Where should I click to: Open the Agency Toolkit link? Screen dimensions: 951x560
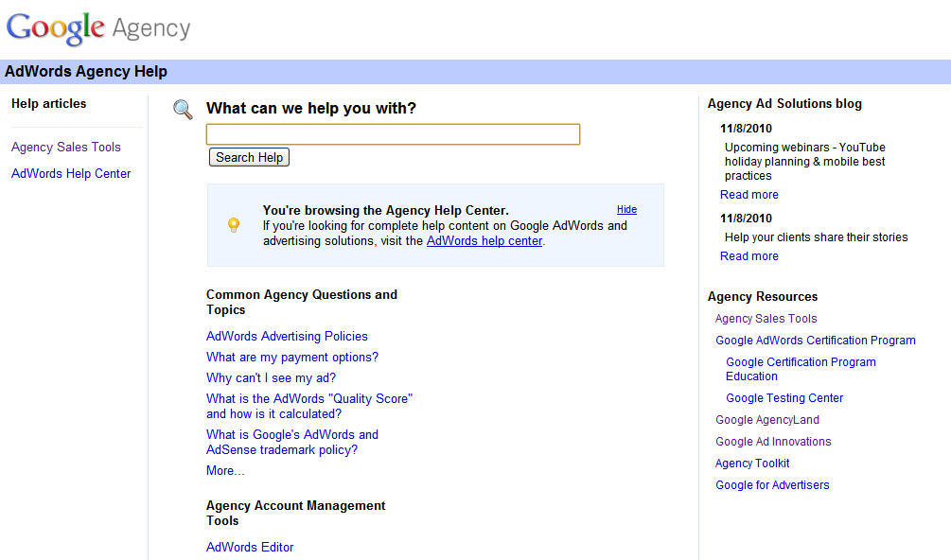[752, 464]
